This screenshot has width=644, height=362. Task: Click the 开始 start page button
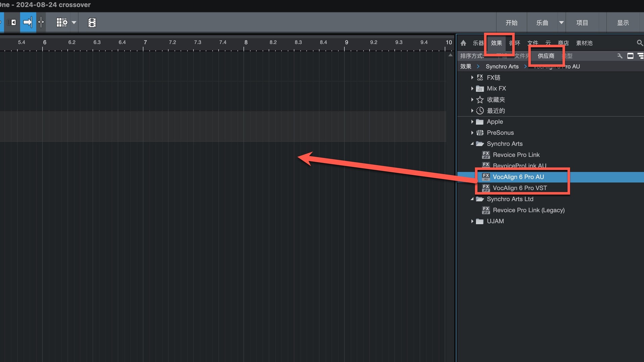(x=512, y=23)
